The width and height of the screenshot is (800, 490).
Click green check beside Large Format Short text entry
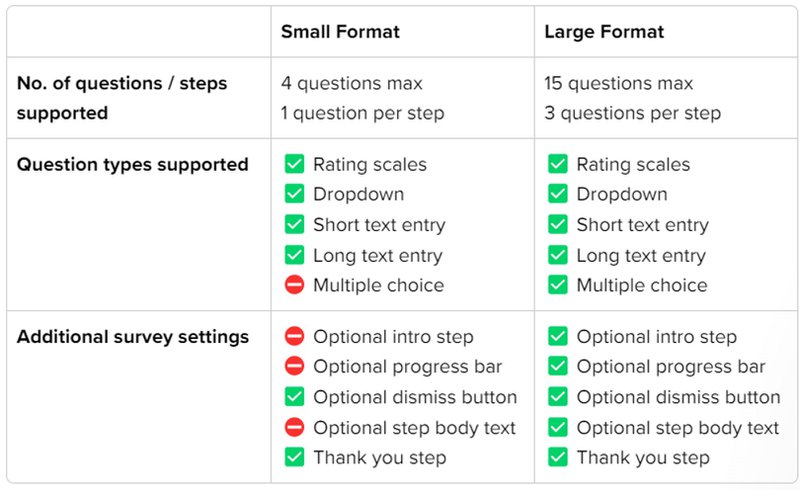(558, 225)
